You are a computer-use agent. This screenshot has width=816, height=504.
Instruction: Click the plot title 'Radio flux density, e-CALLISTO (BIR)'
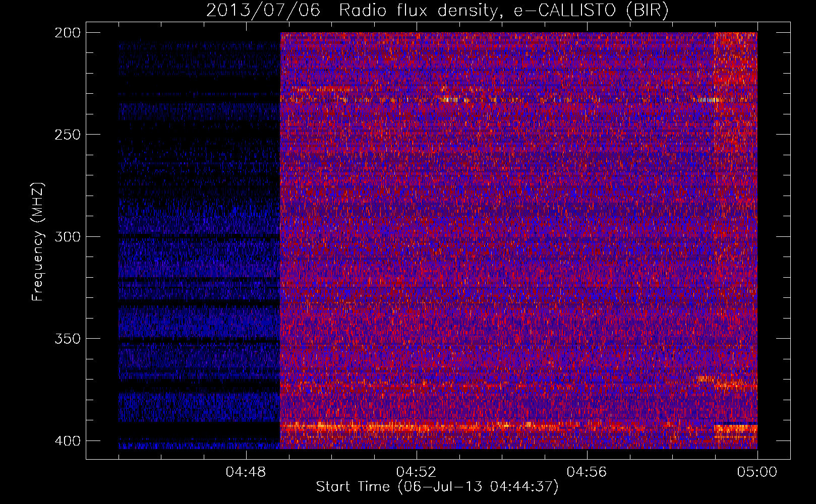[504, 11]
